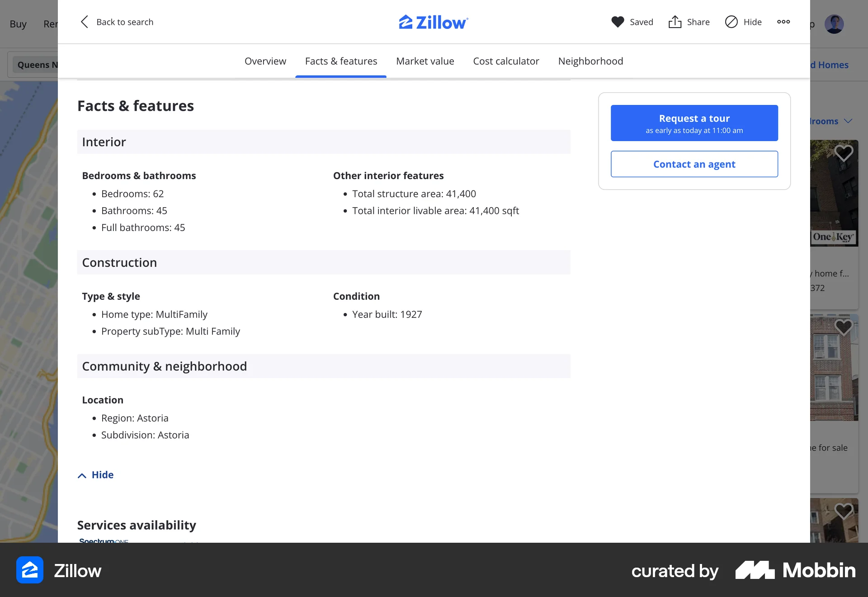868x597 pixels.
Task: Open the Neighborhood tab
Action: coord(590,61)
